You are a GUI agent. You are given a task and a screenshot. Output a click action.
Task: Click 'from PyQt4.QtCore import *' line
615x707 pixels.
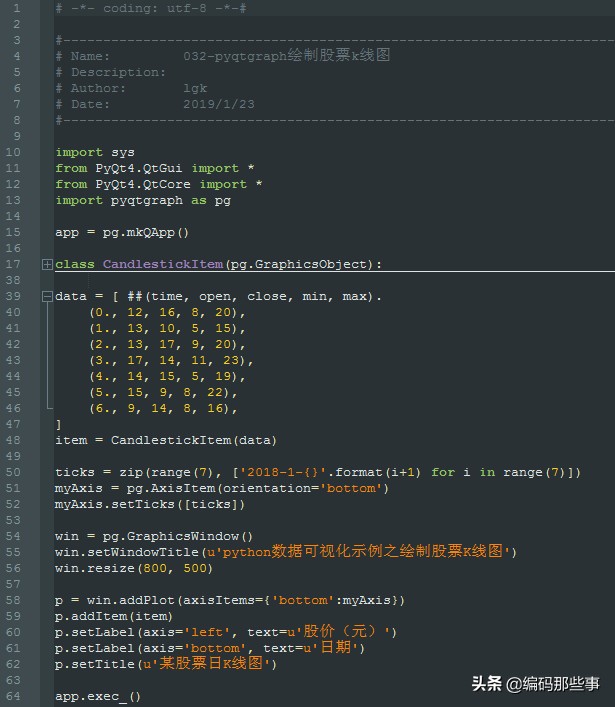tap(159, 184)
